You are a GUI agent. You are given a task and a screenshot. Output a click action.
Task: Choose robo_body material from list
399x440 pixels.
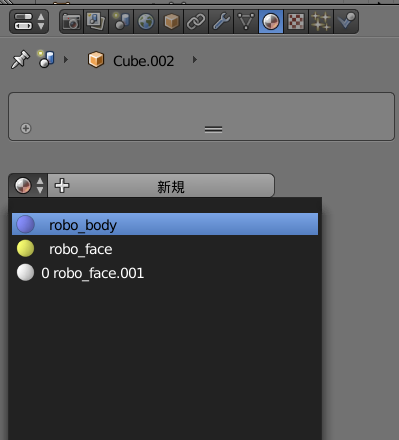tap(165, 224)
